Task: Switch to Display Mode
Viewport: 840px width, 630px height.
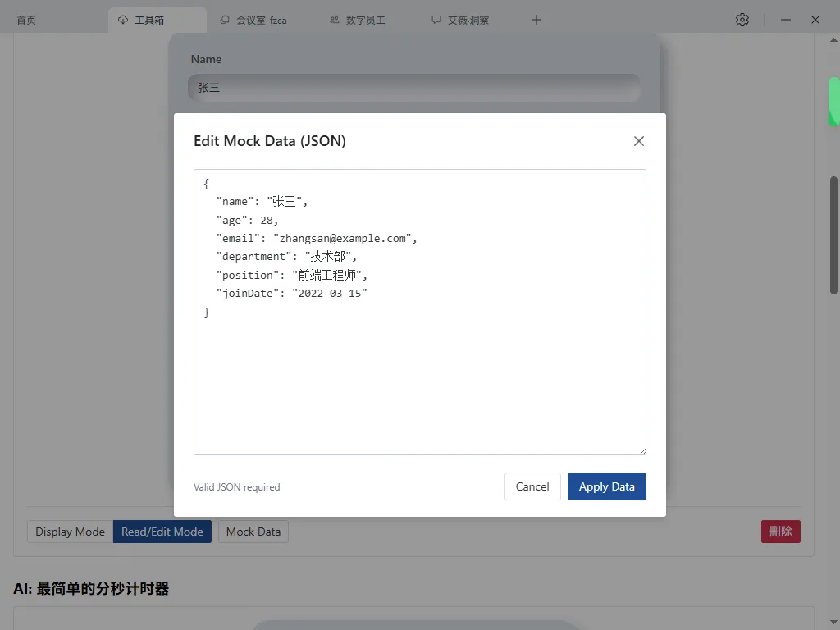Action: tap(69, 532)
